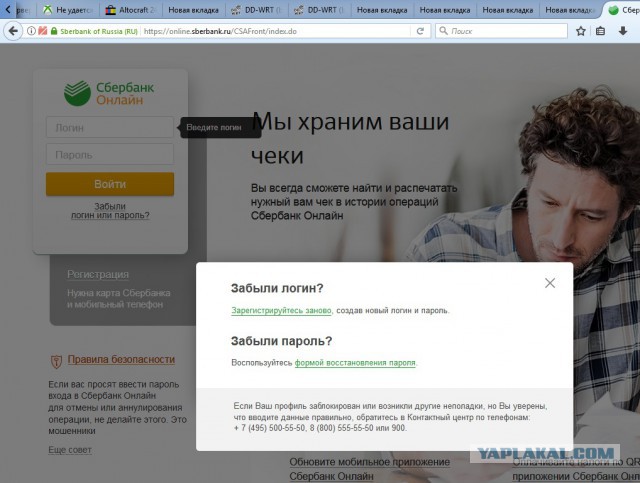Viewport: 640px width, 483px height.
Task: Click the shield icon by security rules
Action: tap(56, 361)
